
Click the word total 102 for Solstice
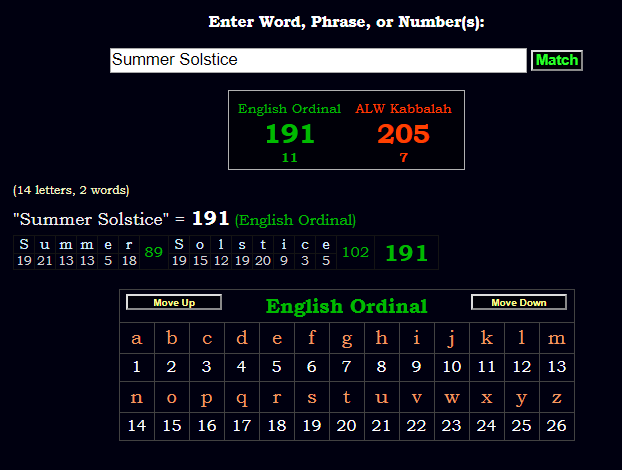pyautogui.click(x=355, y=253)
